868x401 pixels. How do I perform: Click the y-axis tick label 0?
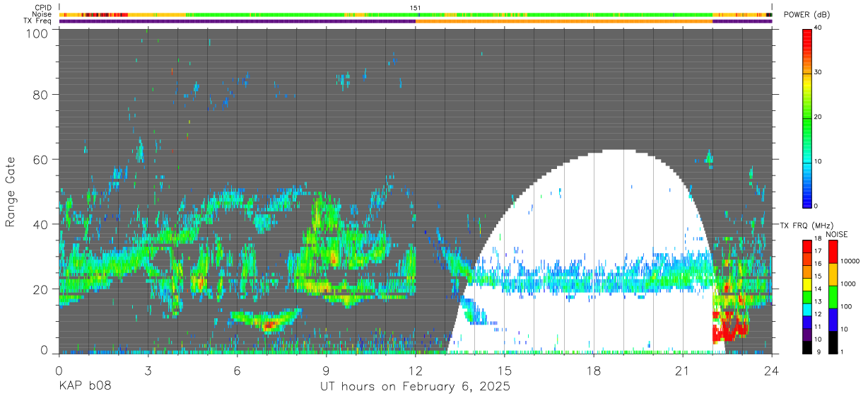(45, 351)
